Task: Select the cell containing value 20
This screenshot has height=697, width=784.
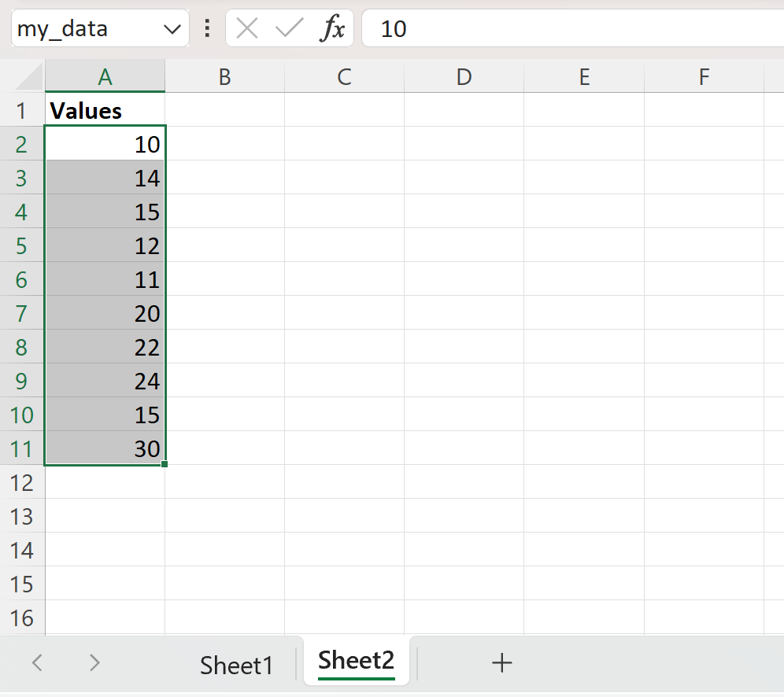Action: pos(105,313)
